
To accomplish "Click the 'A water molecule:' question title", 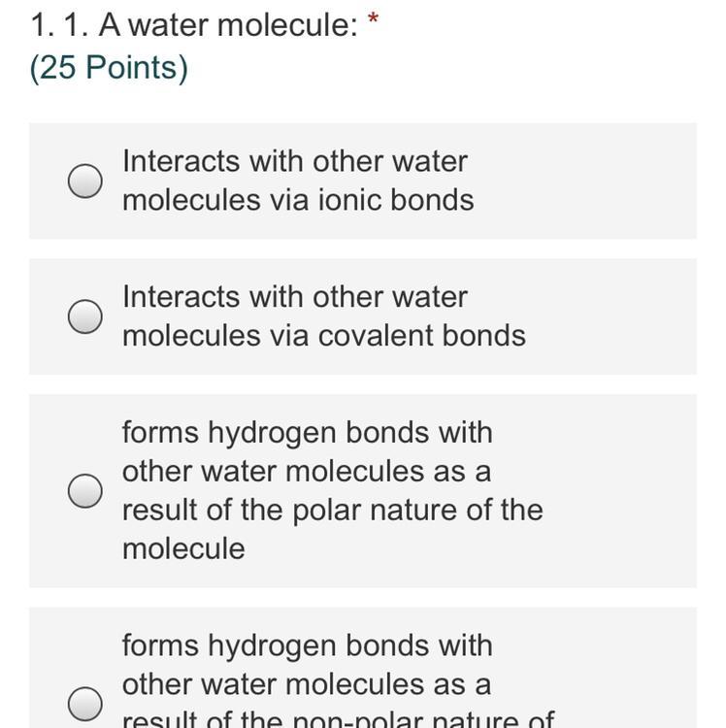I will [228, 25].
